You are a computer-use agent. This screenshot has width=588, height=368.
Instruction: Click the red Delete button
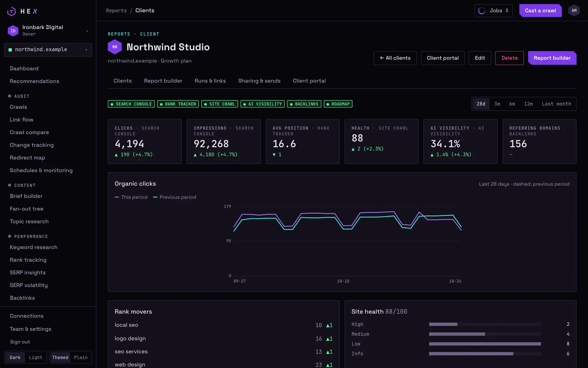coord(510,58)
